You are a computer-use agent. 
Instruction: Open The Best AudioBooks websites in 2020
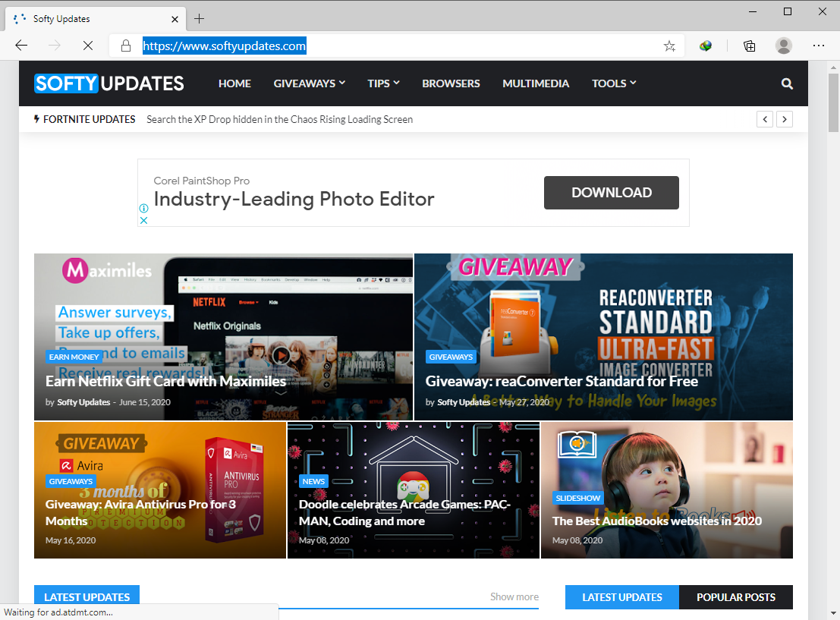pyautogui.click(x=657, y=521)
